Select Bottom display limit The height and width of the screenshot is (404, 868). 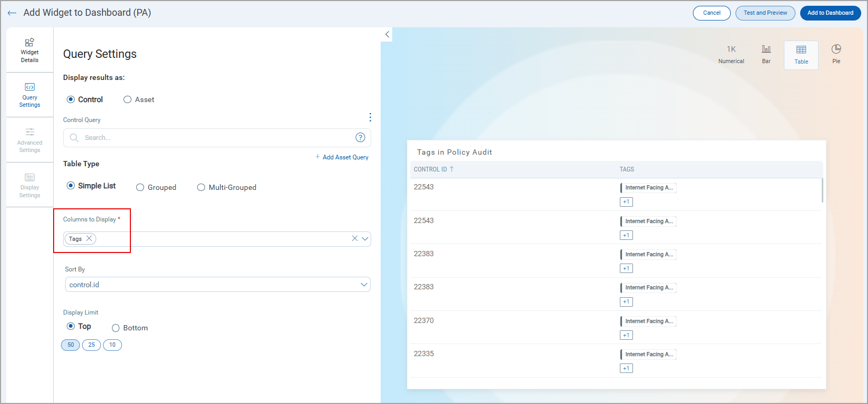point(116,328)
